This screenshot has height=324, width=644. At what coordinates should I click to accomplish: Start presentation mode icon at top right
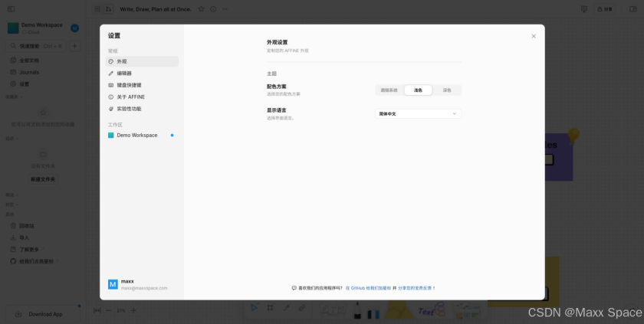pos(583,9)
